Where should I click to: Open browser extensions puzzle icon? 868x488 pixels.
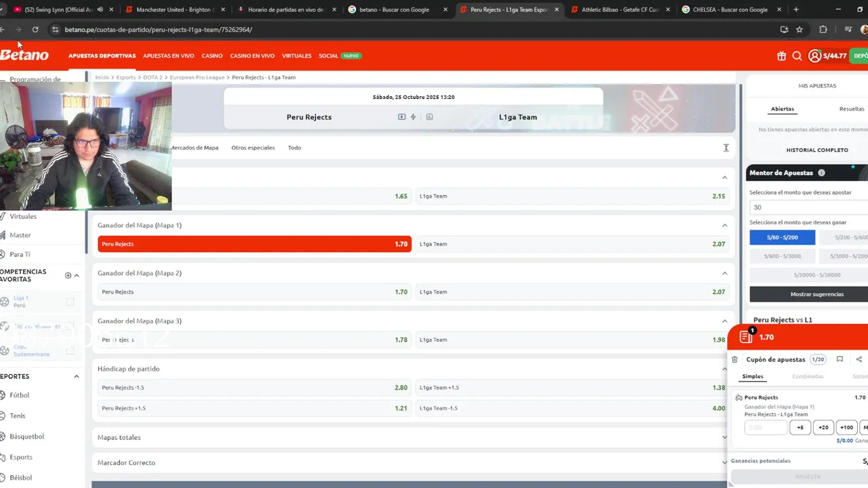823,29
